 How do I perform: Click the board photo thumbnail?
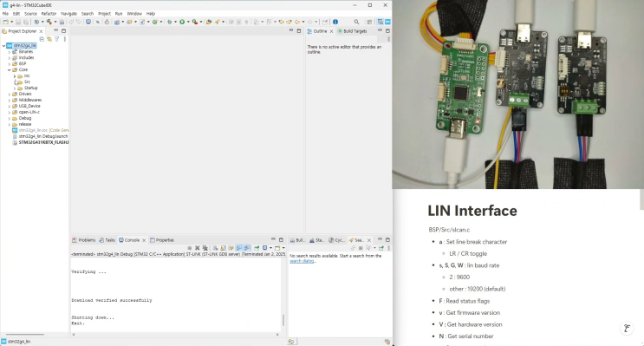(517, 95)
